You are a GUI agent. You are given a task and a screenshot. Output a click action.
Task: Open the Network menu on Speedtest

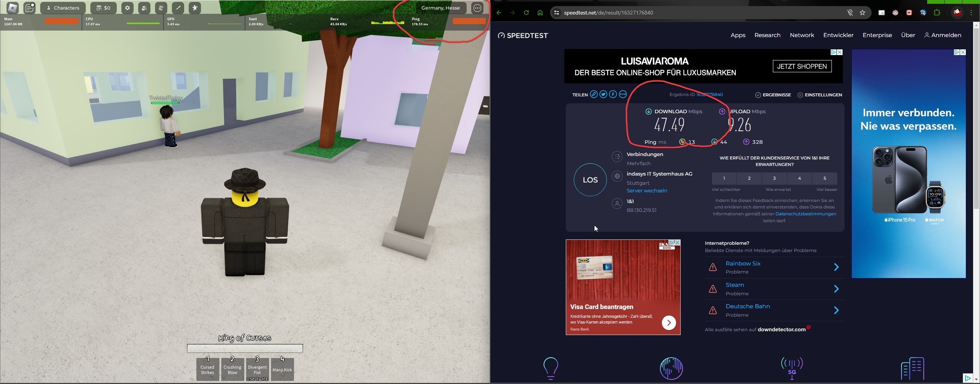click(x=802, y=35)
